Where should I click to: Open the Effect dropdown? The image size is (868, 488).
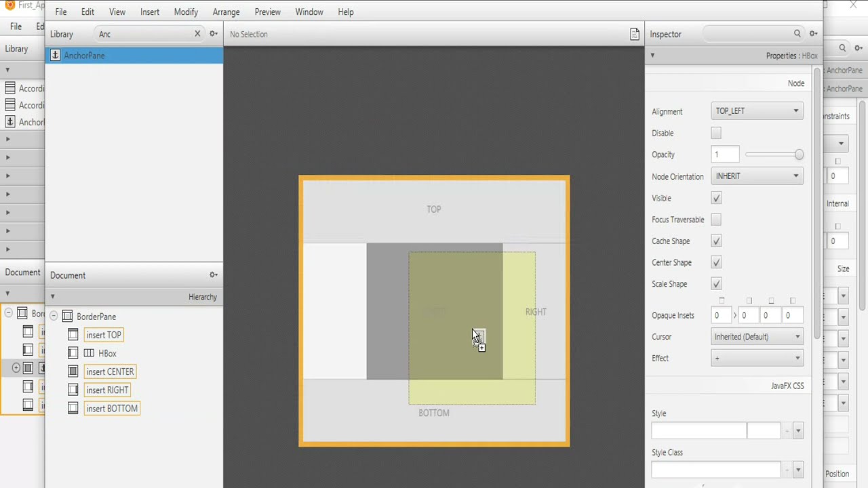[x=757, y=358]
